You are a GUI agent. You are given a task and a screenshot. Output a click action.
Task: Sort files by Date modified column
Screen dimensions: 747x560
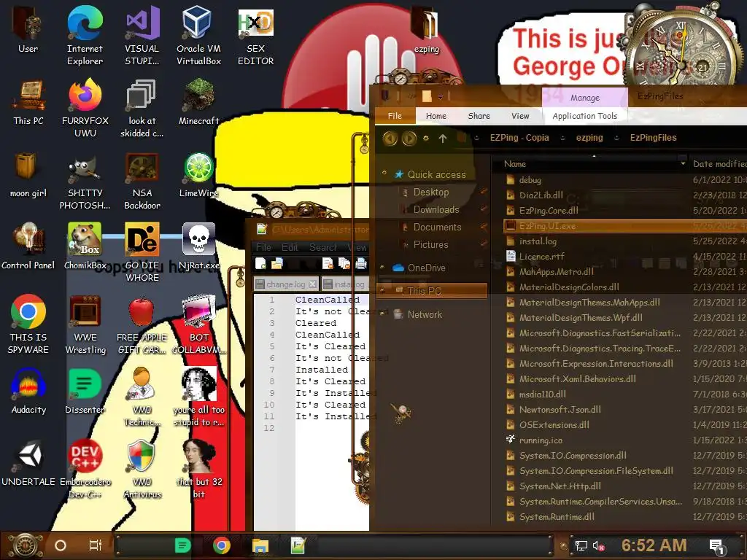719,164
